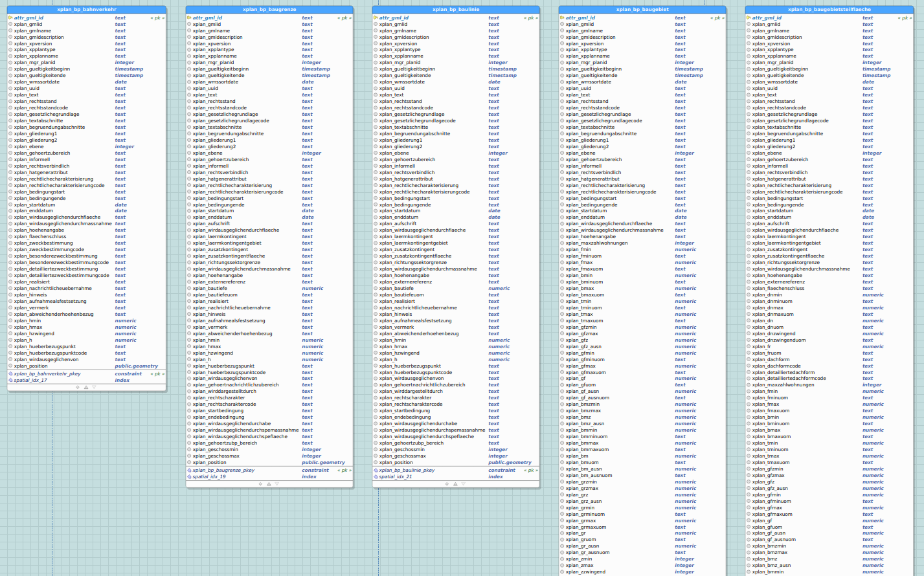Select xplan_zmin column in xplan_bp_baugebiet

click(642, 559)
